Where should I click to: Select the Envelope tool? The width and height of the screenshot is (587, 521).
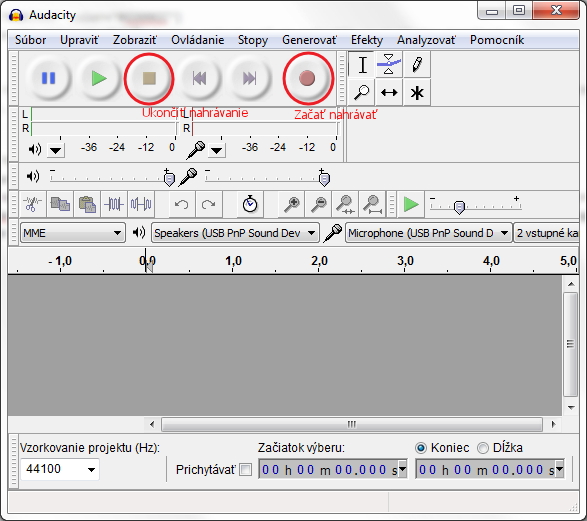tap(389, 65)
